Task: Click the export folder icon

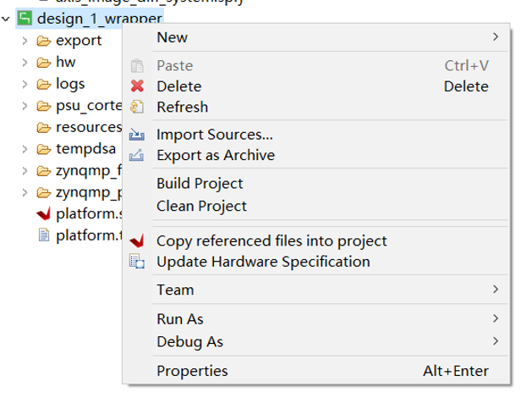Action: (44, 41)
